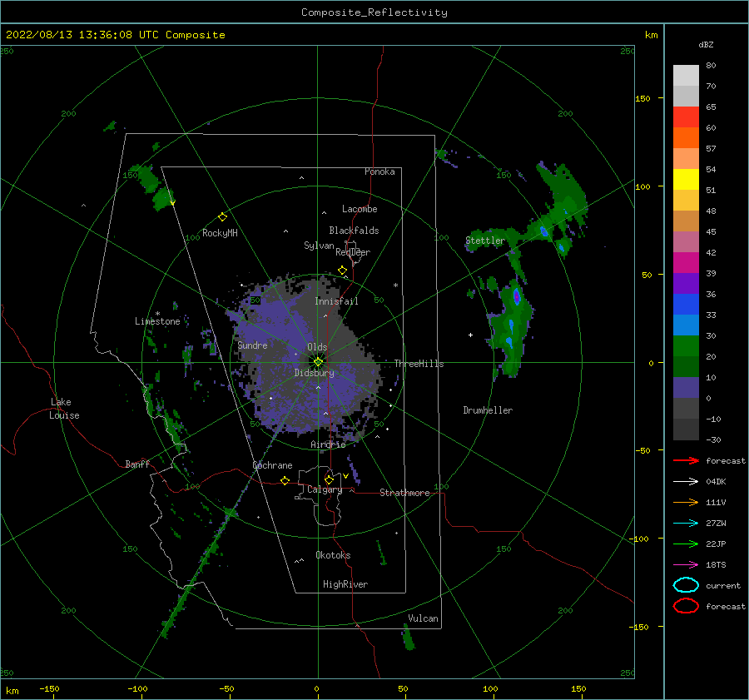Click the Didsbury label
Viewport: 749px width, 700px height.
315,373
